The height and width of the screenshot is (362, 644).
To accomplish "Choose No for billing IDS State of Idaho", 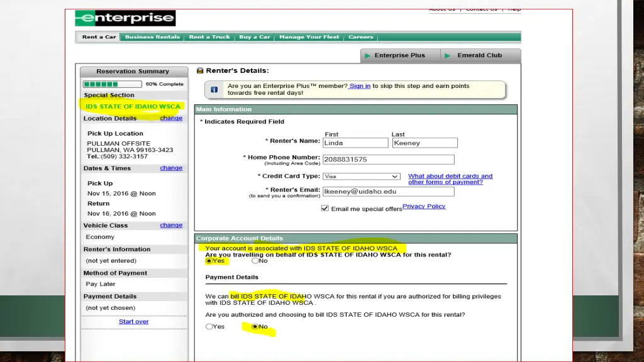I will [255, 327].
